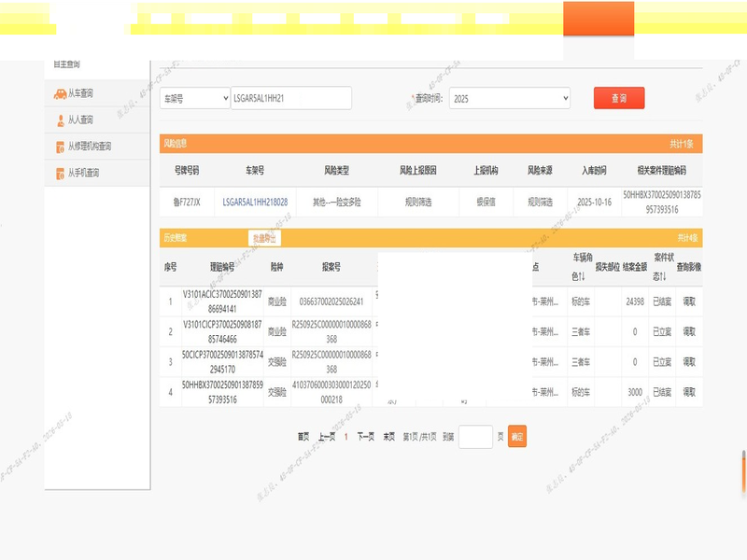747x560 pixels.
Task: Sort by the 案件状态 column header
Action: click(663, 267)
